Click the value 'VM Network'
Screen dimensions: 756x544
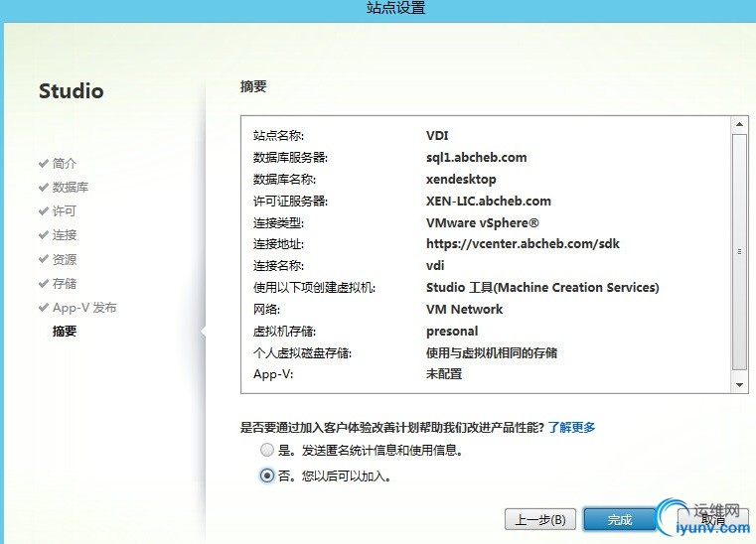[464, 310]
